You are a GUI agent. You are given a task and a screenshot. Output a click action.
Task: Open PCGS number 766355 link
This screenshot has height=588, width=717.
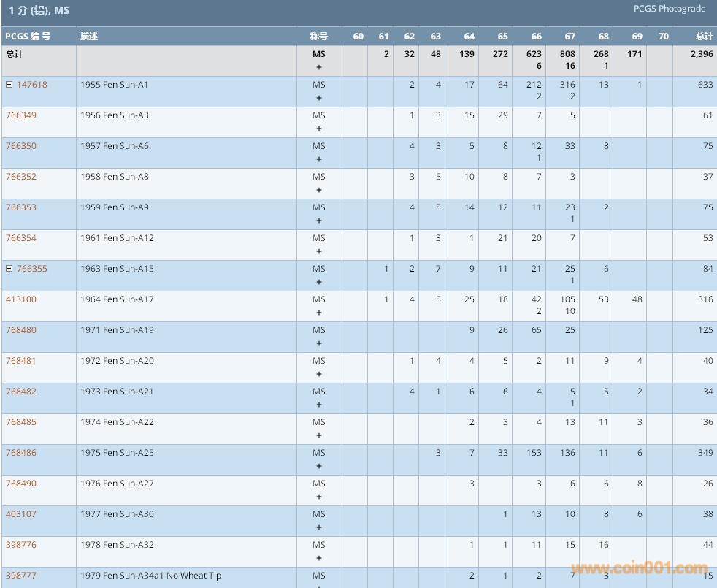32,269
